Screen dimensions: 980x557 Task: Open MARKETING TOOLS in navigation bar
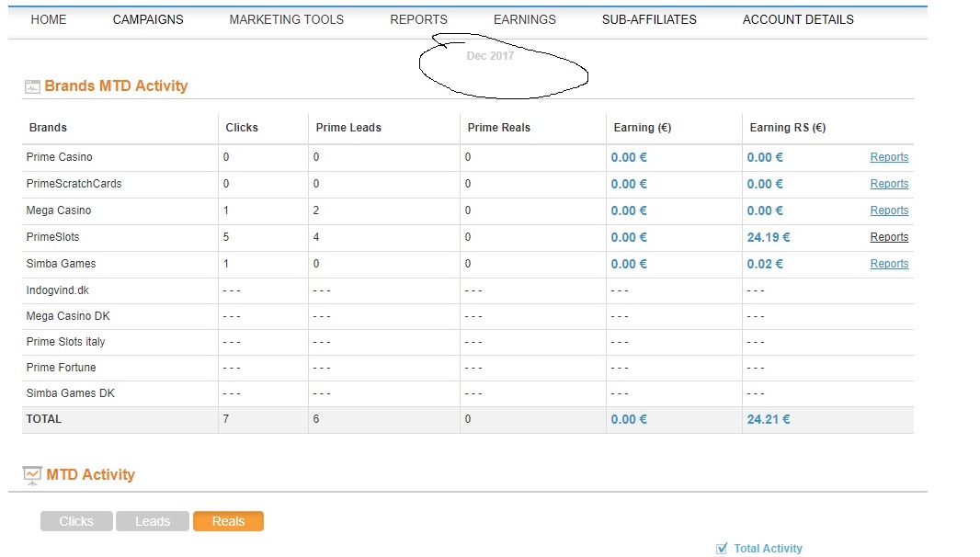pos(286,19)
